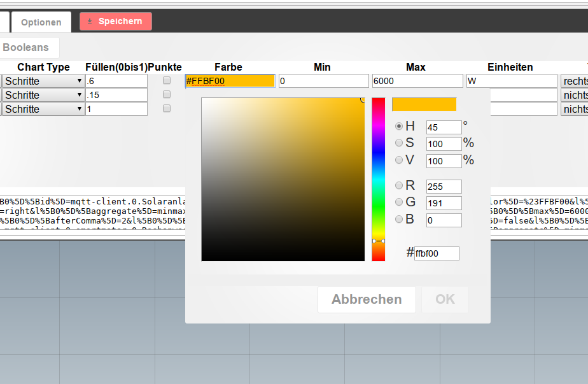The image size is (588, 384).
Task: Click Abbrechen to cancel the color picker
Action: [367, 299]
